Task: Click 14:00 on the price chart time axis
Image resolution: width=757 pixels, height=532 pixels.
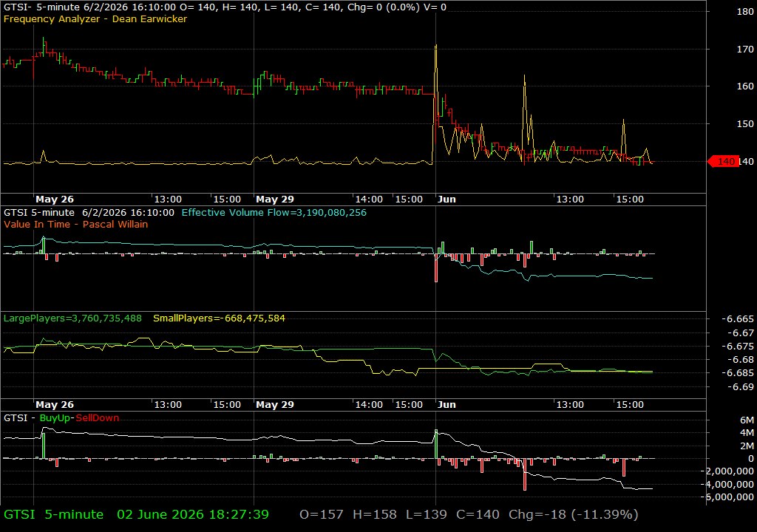Action: coord(369,199)
